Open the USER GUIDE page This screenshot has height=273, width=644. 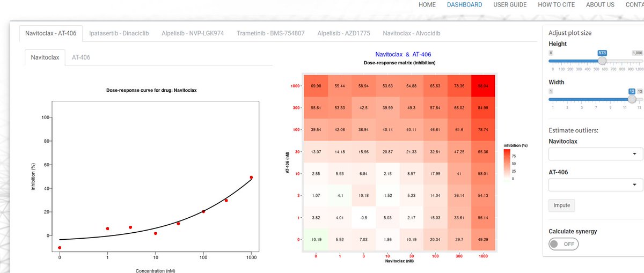click(x=510, y=5)
